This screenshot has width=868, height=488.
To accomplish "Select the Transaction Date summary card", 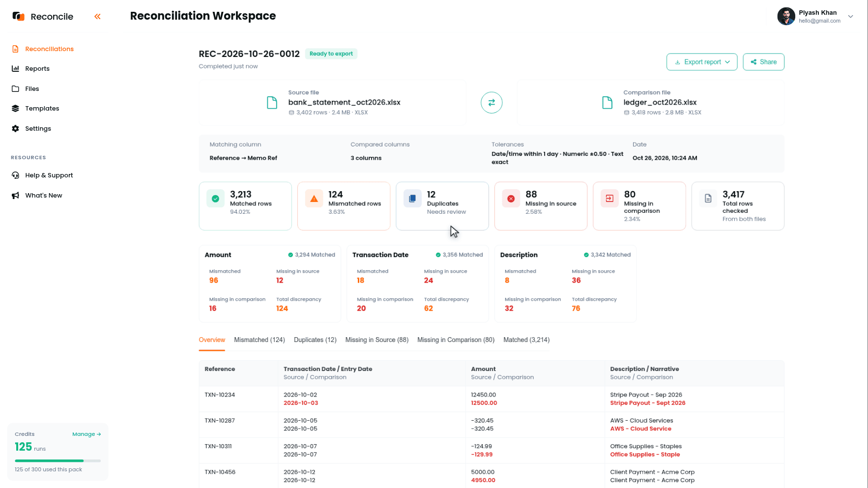I will (418, 284).
